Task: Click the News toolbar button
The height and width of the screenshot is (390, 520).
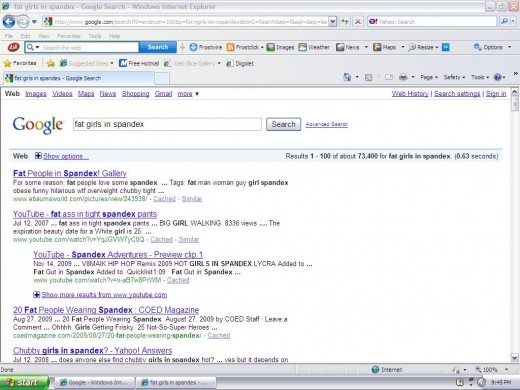Action: coord(348,47)
